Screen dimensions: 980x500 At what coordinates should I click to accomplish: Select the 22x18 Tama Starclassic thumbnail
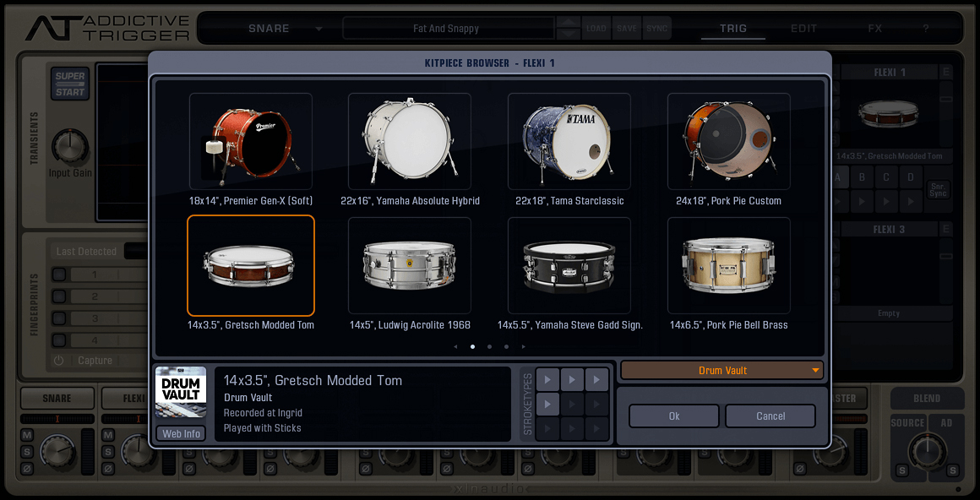tap(569, 142)
